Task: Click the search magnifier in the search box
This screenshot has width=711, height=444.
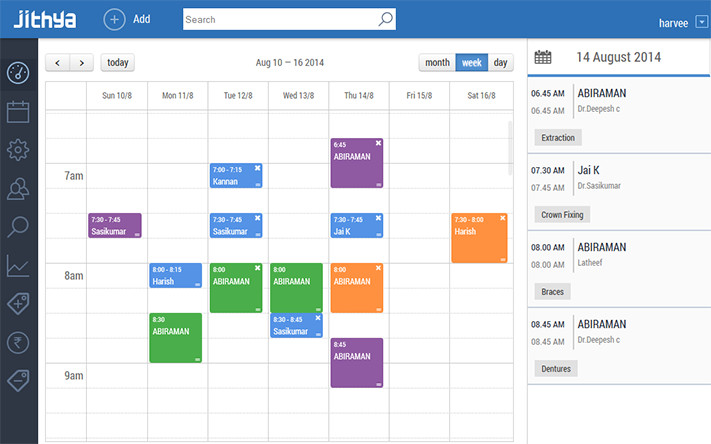Action: click(x=385, y=19)
